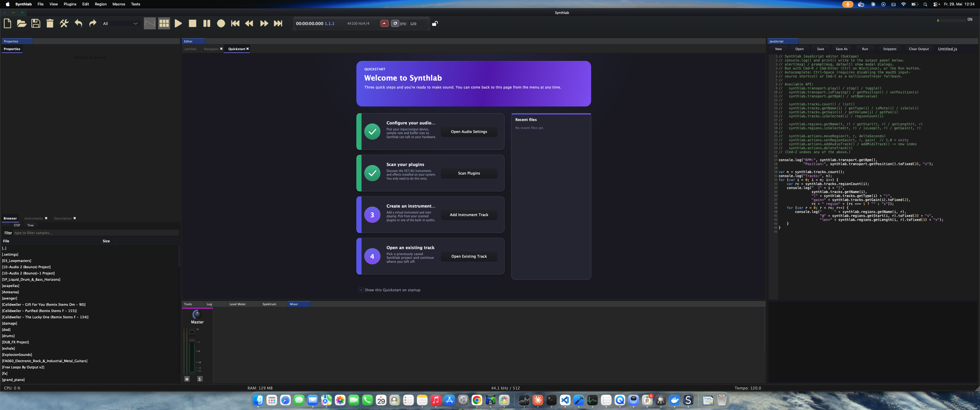Undo the last action with the curved arrow
Screen dimensions: 980x410
click(78, 24)
